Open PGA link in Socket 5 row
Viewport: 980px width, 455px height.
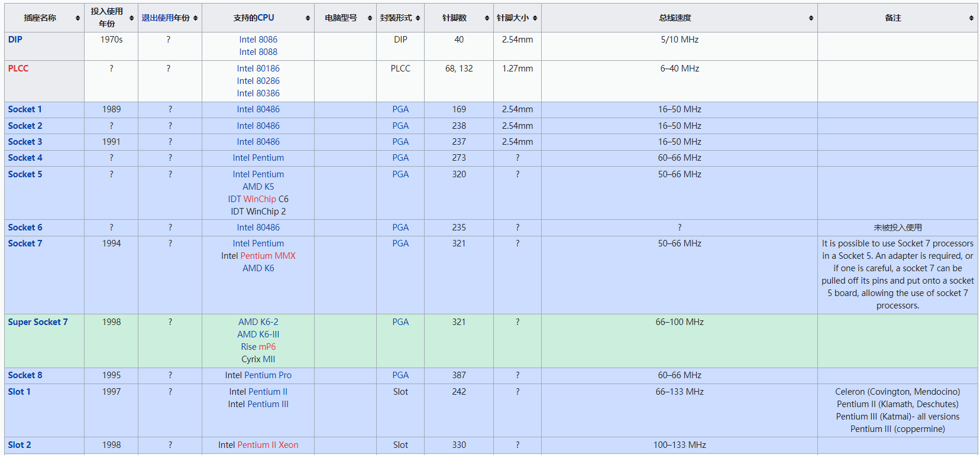[400, 174]
